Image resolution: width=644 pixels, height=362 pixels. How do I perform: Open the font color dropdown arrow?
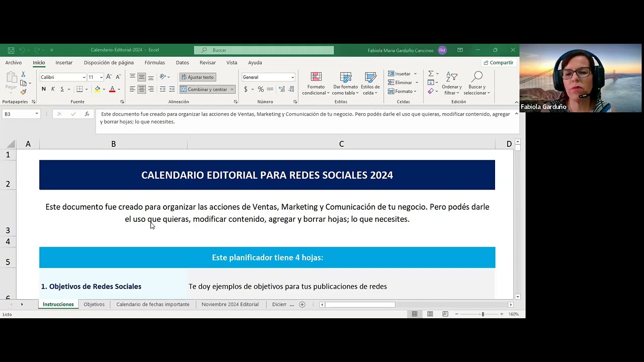coord(119,89)
